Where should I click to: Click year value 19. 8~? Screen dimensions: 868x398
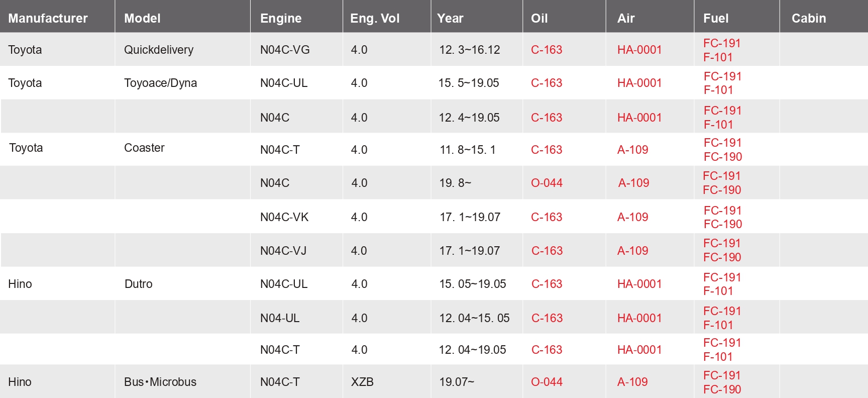tap(455, 183)
